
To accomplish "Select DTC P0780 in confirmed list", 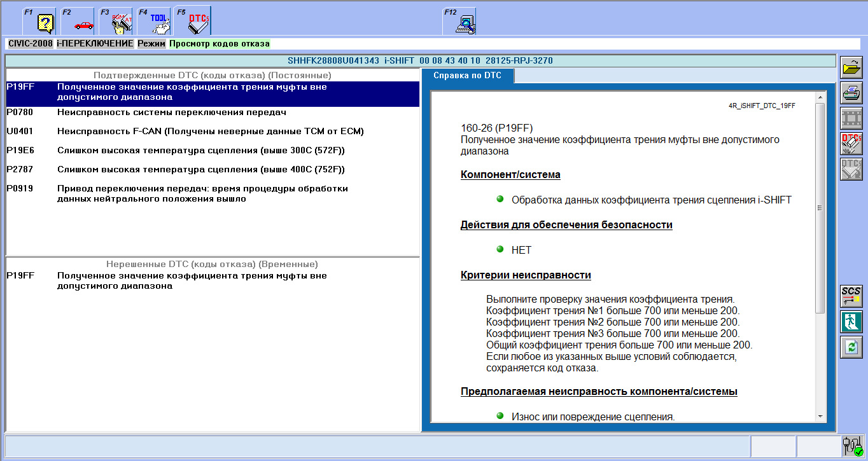I will pos(172,113).
